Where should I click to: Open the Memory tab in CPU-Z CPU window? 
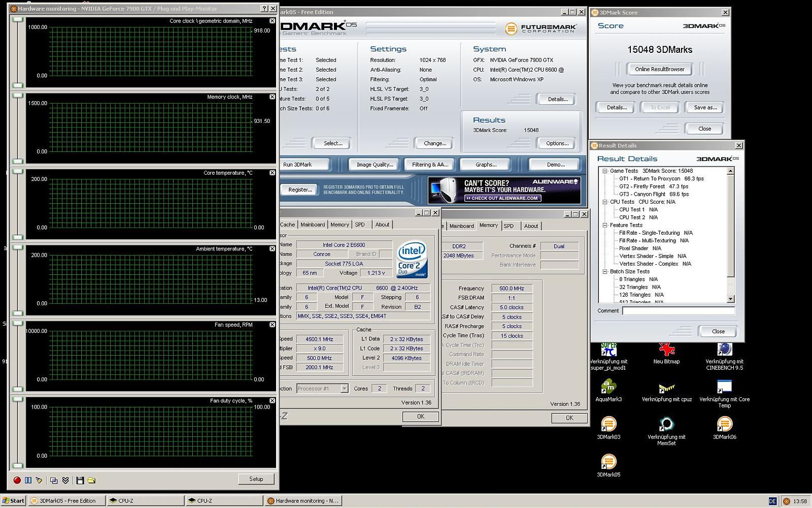[x=340, y=225]
